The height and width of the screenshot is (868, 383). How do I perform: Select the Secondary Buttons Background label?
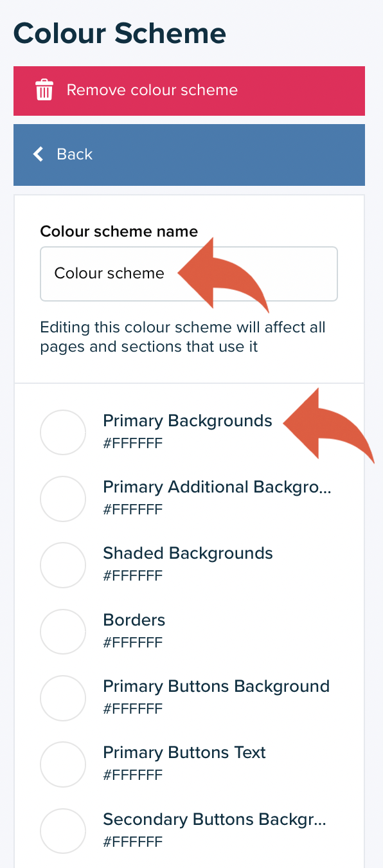pyautogui.click(x=215, y=820)
